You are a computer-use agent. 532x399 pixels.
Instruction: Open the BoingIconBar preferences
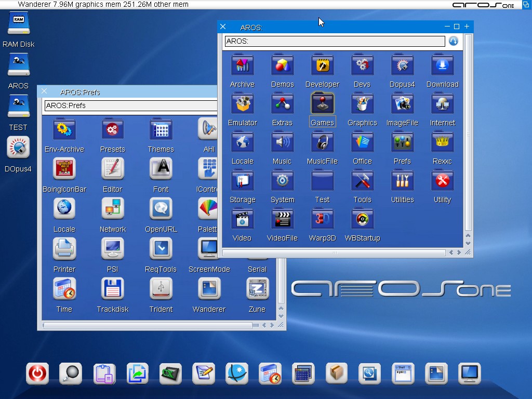click(x=64, y=169)
